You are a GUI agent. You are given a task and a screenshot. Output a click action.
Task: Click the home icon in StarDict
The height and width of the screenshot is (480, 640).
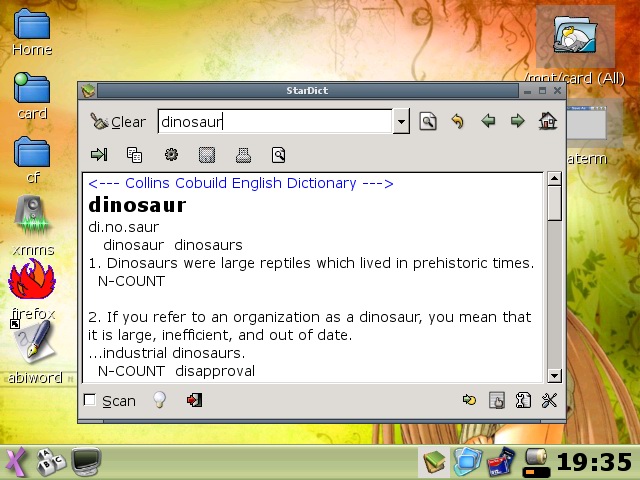tap(547, 122)
